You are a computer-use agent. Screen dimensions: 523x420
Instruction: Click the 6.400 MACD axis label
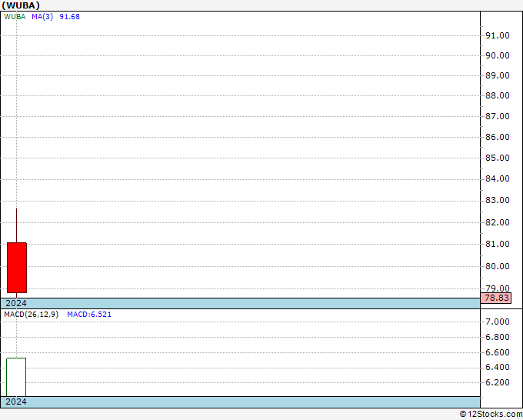click(498, 367)
